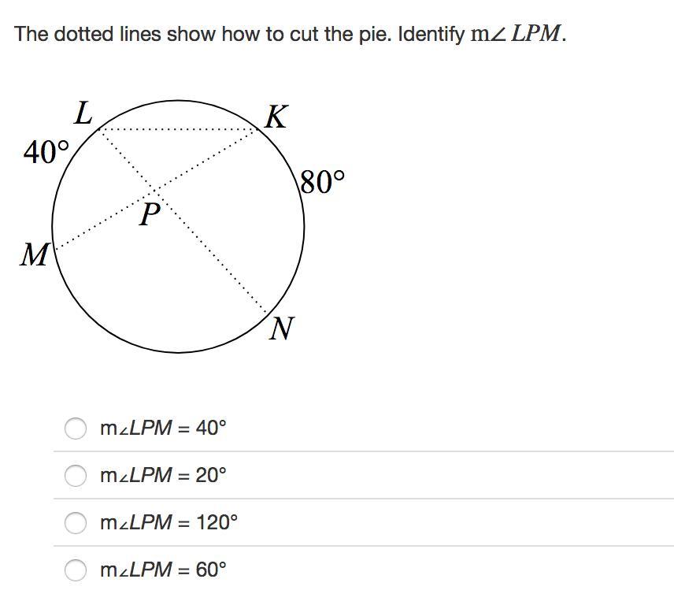674x616 pixels.
Task: Click the answer text 'm∠LPM = 40°'
Action: coord(163,428)
